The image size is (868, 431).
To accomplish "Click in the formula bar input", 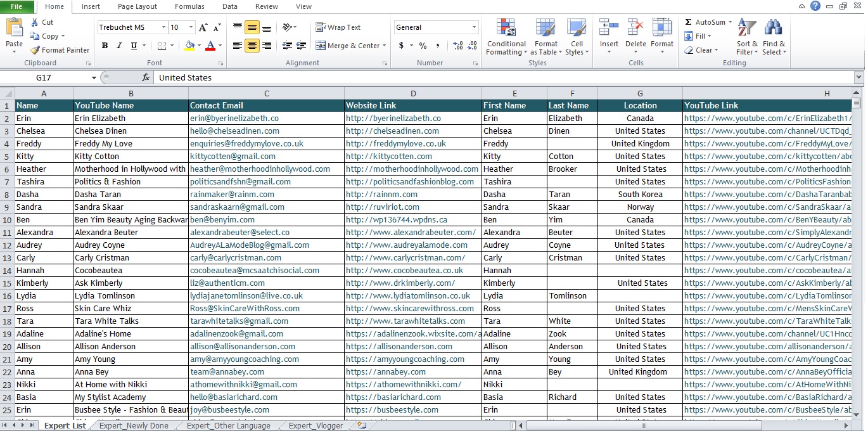I will [503, 77].
